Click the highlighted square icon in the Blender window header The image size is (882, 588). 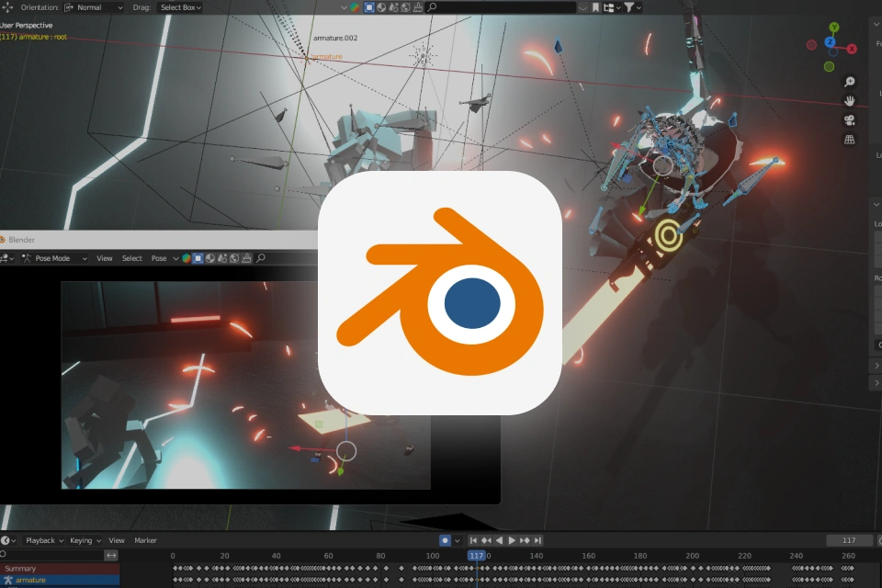coord(198,258)
